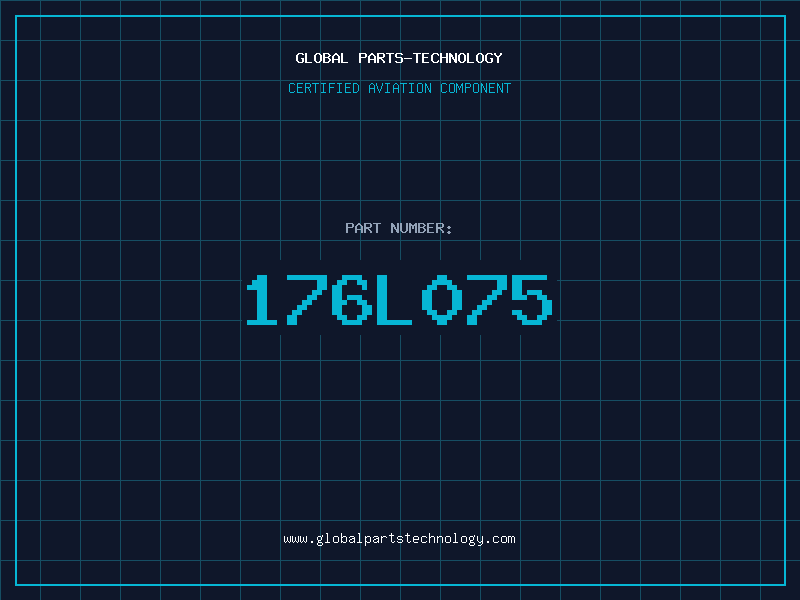Select the word COMPONENT in the subtitle
800x600 pixels.
[x=476, y=88]
